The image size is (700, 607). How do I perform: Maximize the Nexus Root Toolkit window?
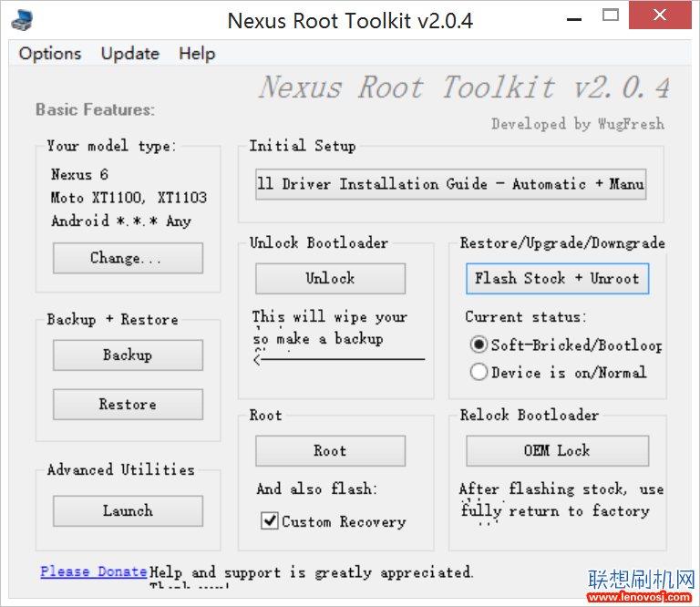611,15
